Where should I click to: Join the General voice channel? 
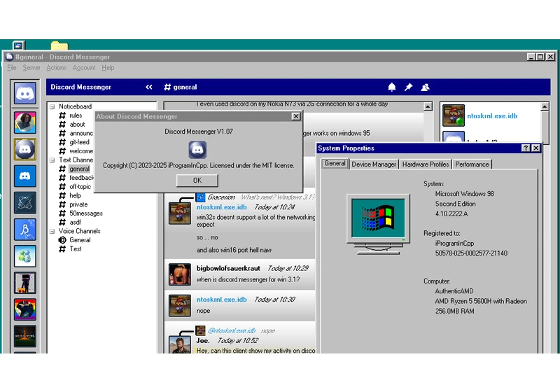pyautogui.click(x=80, y=240)
